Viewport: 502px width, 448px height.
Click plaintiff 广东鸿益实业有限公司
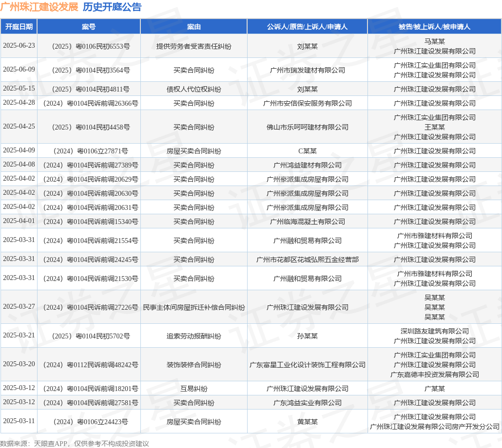pos(308,403)
